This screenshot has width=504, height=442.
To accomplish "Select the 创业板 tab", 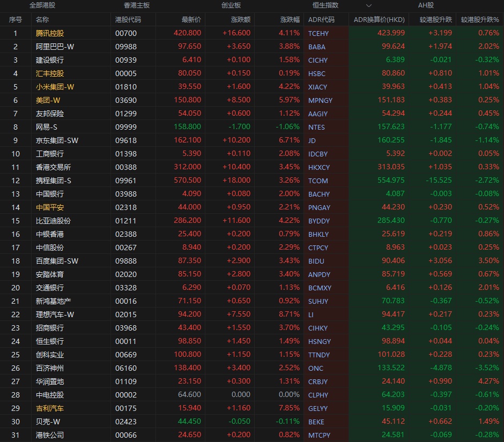I will (x=231, y=5).
